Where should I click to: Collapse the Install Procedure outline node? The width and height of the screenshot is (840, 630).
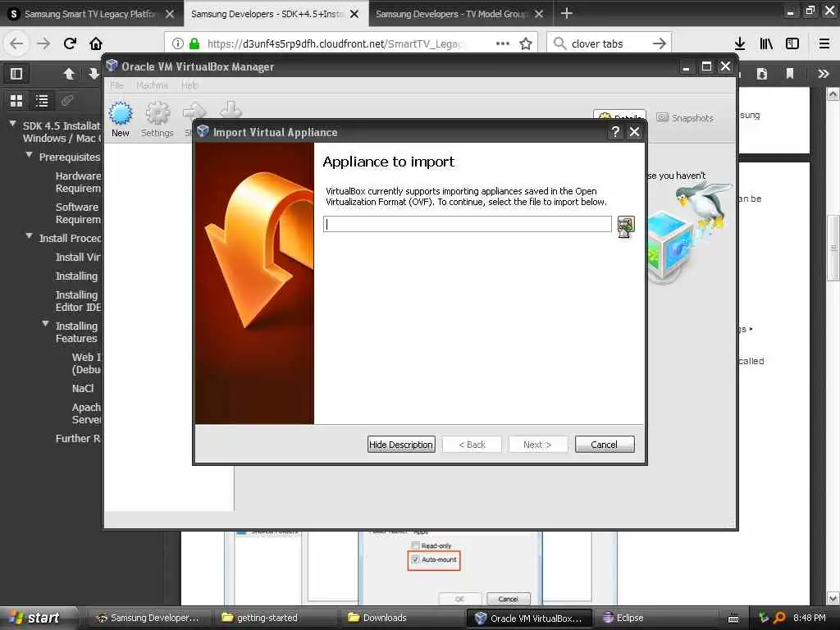[29, 236]
